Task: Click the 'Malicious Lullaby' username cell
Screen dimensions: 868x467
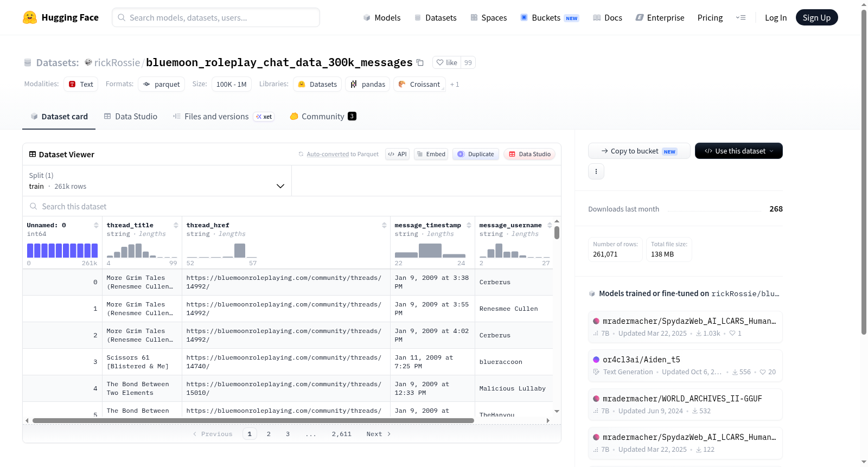Action: (x=513, y=388)
